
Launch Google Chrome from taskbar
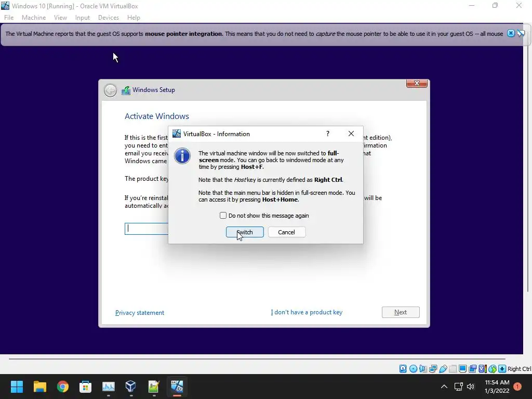coord(63,387)
